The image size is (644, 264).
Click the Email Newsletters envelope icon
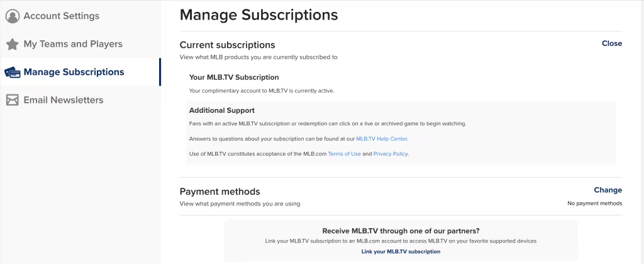coord(12,100)
